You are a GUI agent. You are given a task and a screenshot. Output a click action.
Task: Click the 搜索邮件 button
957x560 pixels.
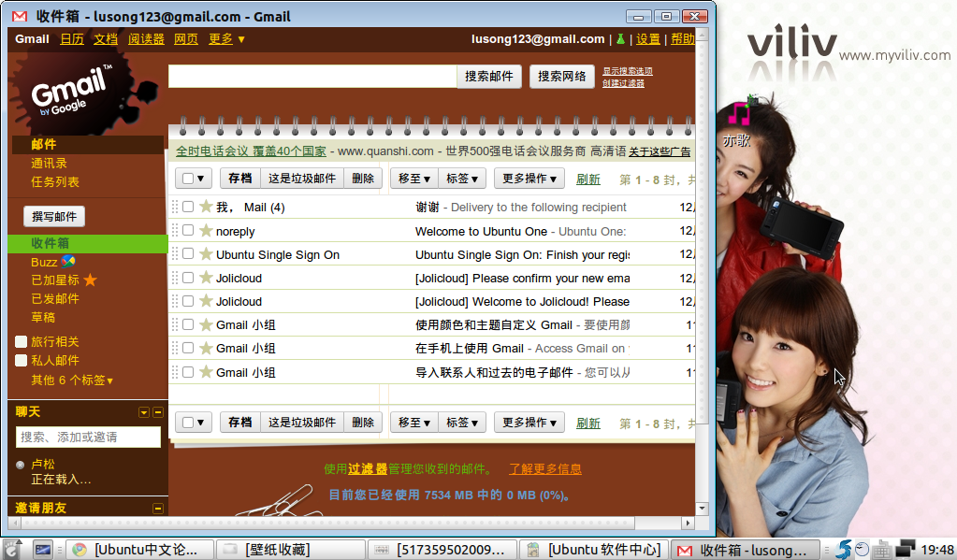coord(489,77)
